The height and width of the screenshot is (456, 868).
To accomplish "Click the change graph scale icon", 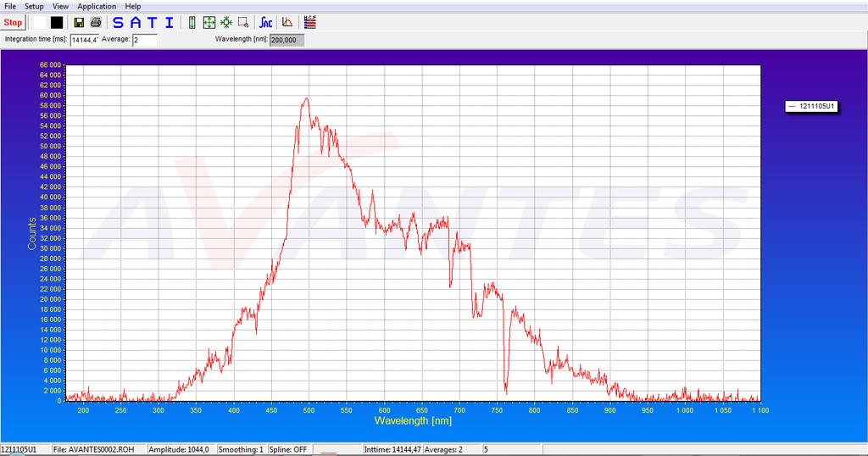I will point(209,23).
